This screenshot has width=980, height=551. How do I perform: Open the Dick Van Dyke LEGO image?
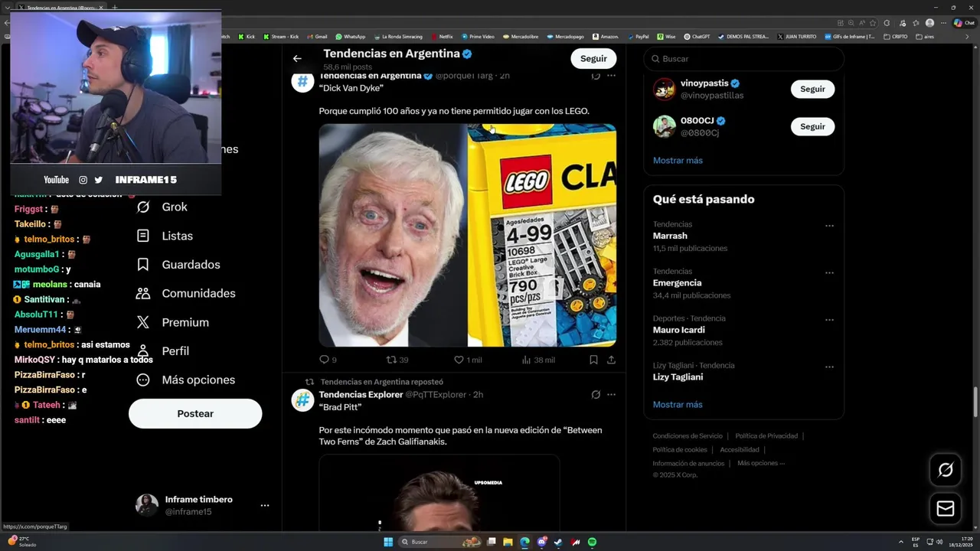click(467, 236)
